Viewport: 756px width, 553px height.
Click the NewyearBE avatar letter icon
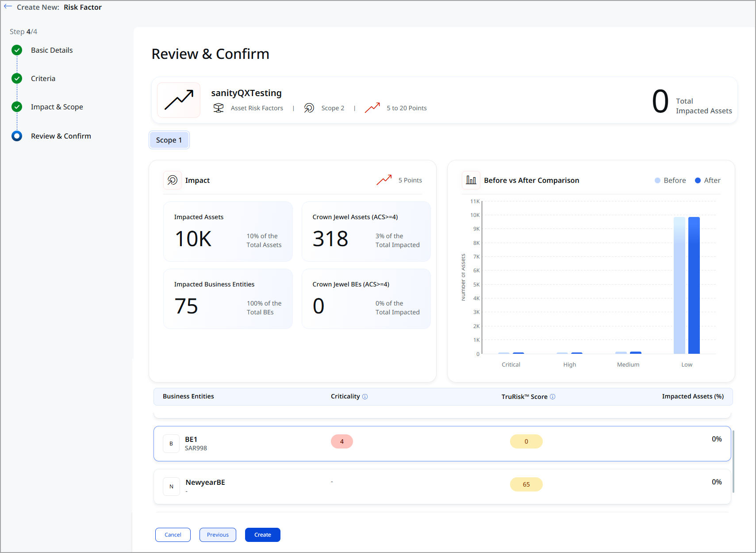click(171, 487)
